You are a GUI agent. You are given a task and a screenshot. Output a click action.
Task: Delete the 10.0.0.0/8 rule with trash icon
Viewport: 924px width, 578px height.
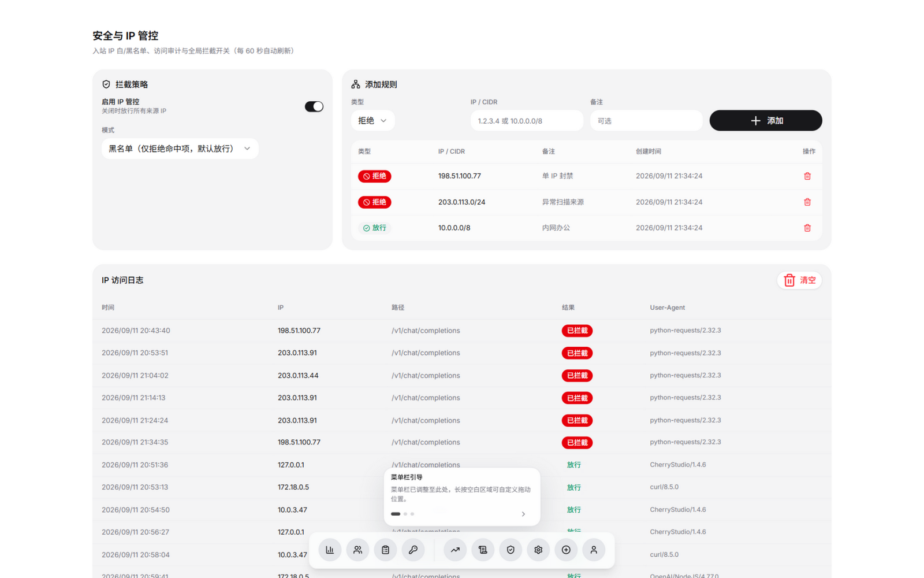(807, 228)
